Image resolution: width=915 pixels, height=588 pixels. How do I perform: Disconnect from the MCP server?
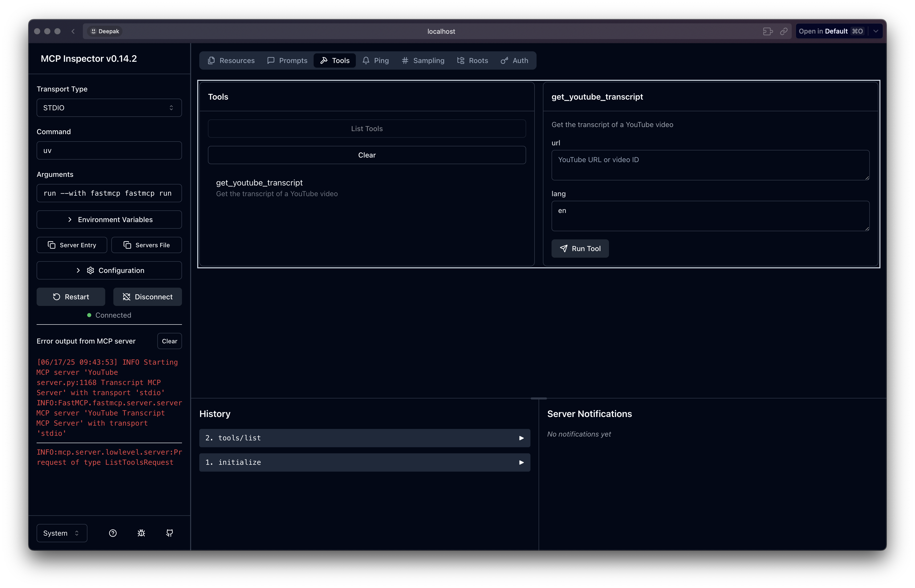147,297
